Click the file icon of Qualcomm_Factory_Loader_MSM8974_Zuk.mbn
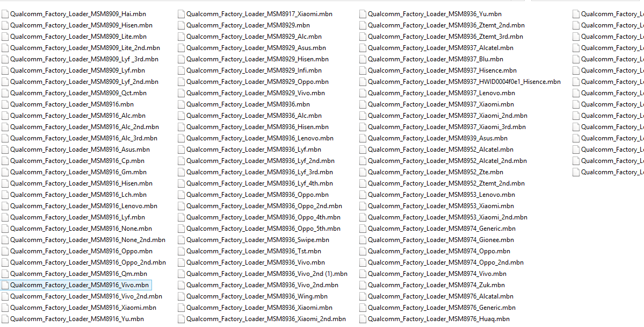The image size is (644, 327). (363, 285)
